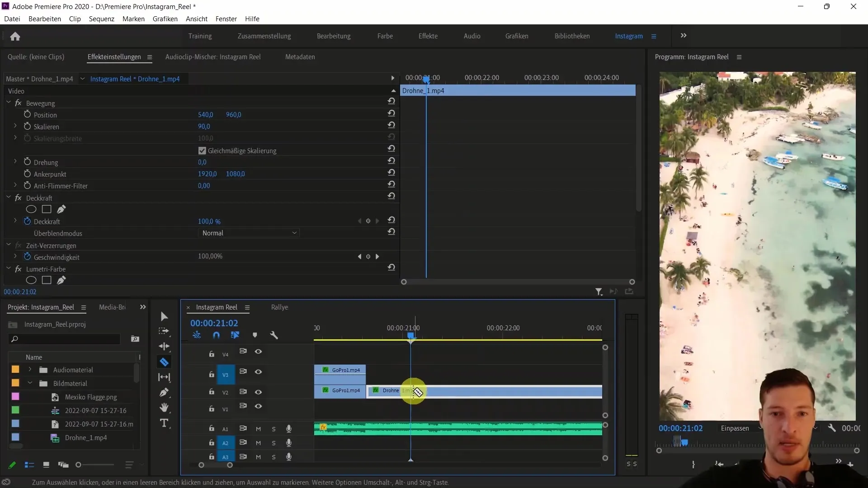Toggle linked selection in timeline

tap(235, 335)
